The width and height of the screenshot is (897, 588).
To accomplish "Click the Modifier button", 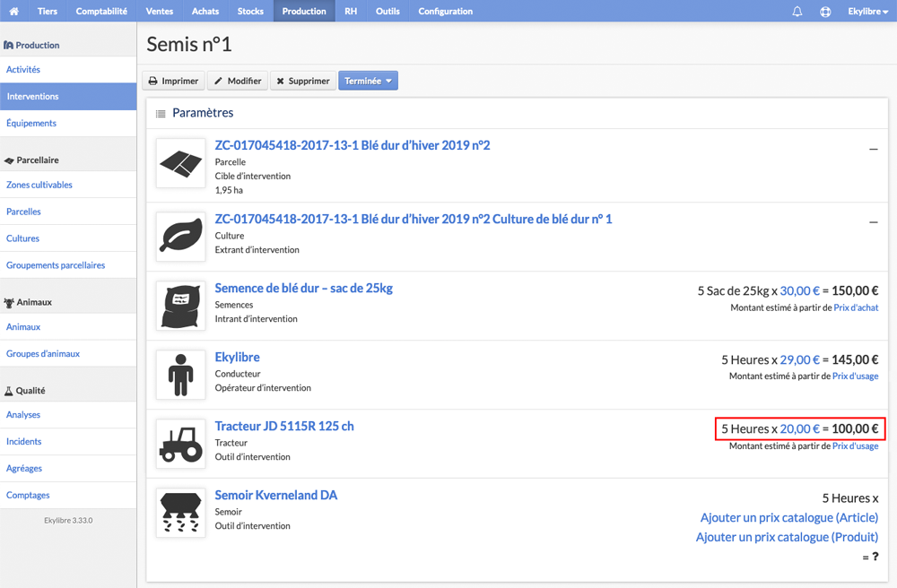I will click(x=238, y=81).
